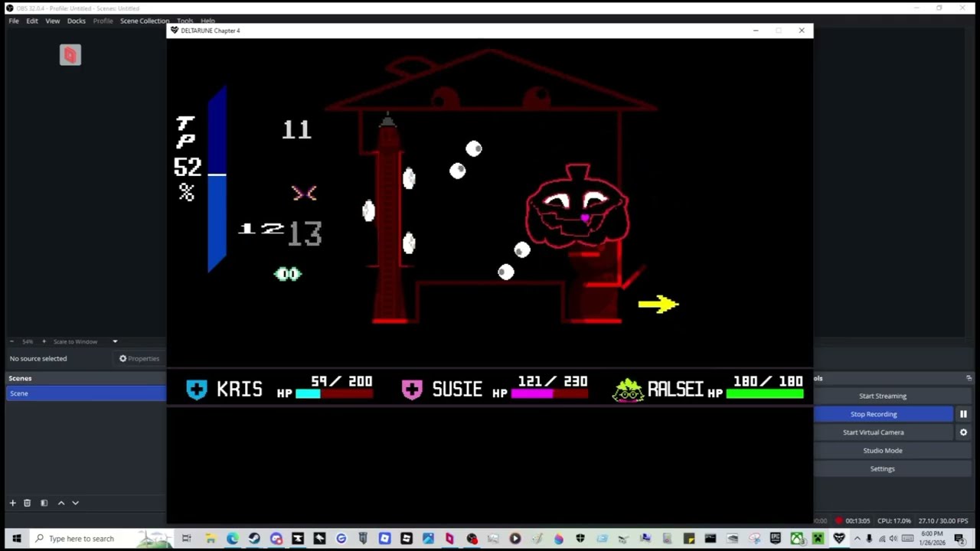This screenshot has width=980, height=551.
Task: Open the File menu in OBS
Action: tap(14, 21)
